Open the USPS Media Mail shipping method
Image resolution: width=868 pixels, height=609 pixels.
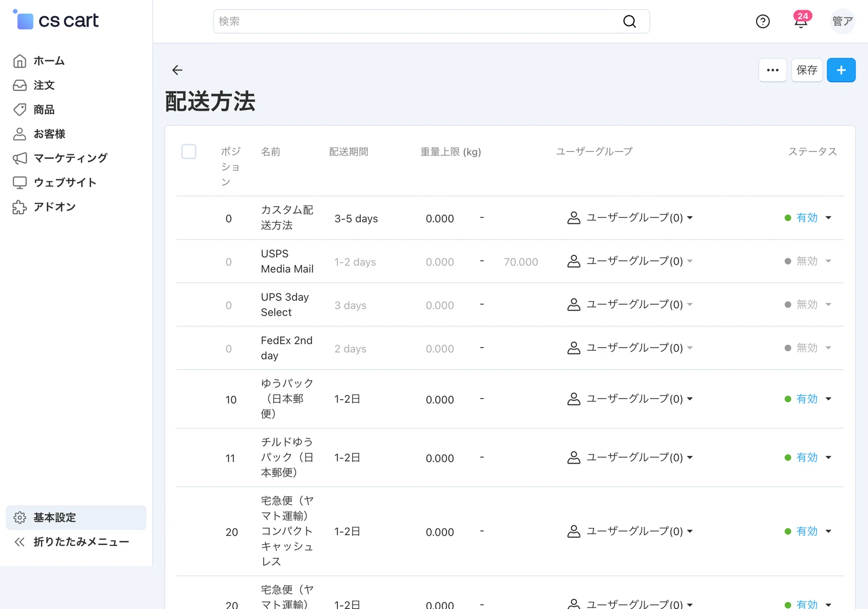coord(287,261)
